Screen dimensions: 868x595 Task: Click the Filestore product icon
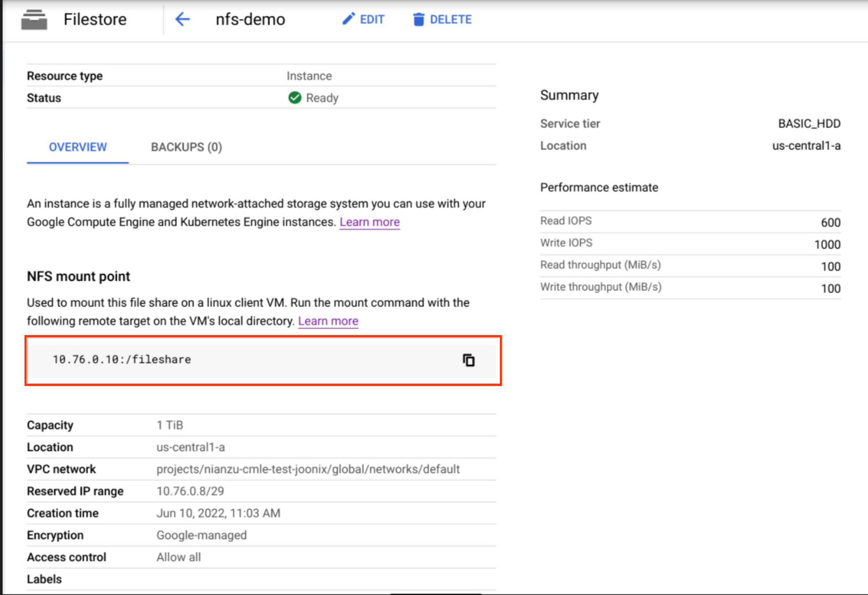34,19
